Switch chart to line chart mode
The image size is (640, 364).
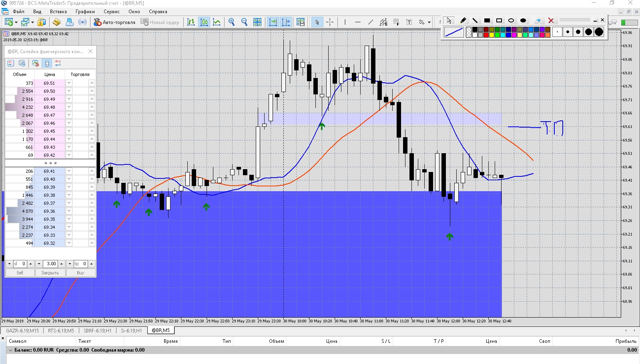pyautogui.click(x=217, y=22)
